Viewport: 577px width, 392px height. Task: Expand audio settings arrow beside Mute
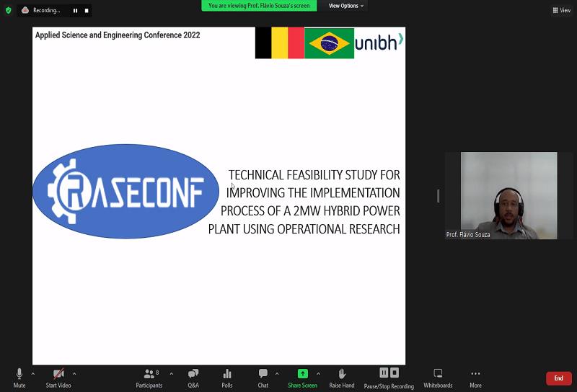pyautogui.click(x=33, y=374)
